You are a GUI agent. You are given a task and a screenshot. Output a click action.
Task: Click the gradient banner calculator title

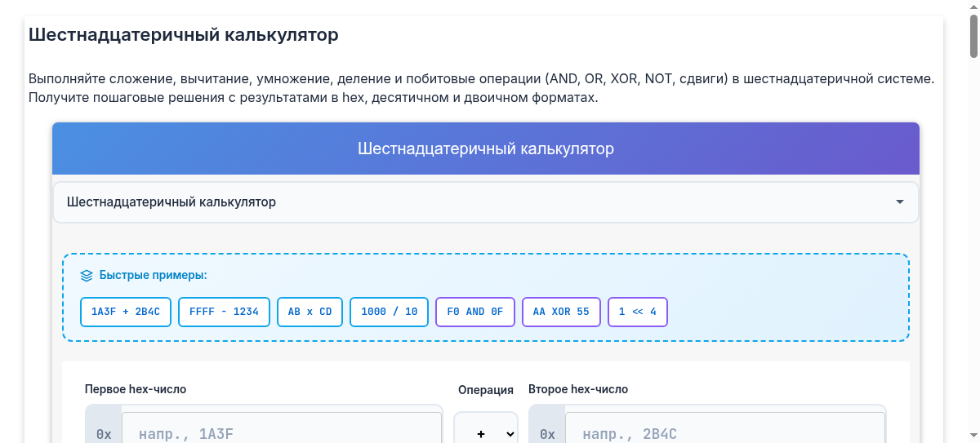tap(485, 148)
